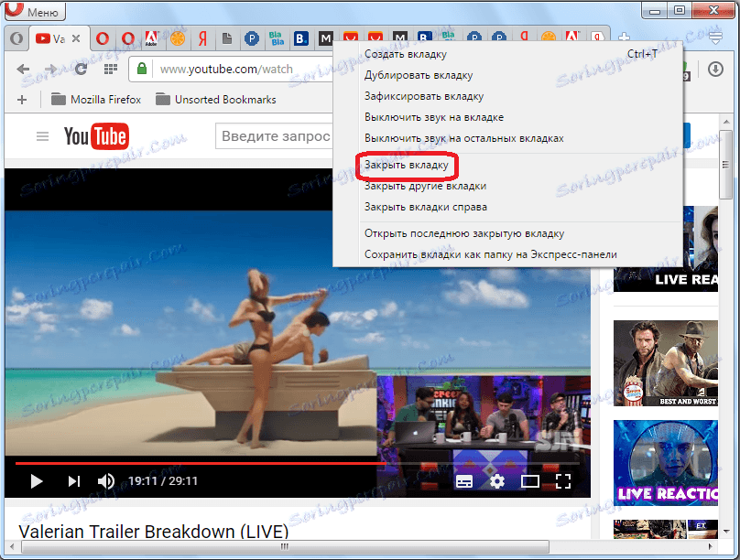Select Закрыть вкладки справа
This screenshot has width=740, height=560.
tap(507, 207)
